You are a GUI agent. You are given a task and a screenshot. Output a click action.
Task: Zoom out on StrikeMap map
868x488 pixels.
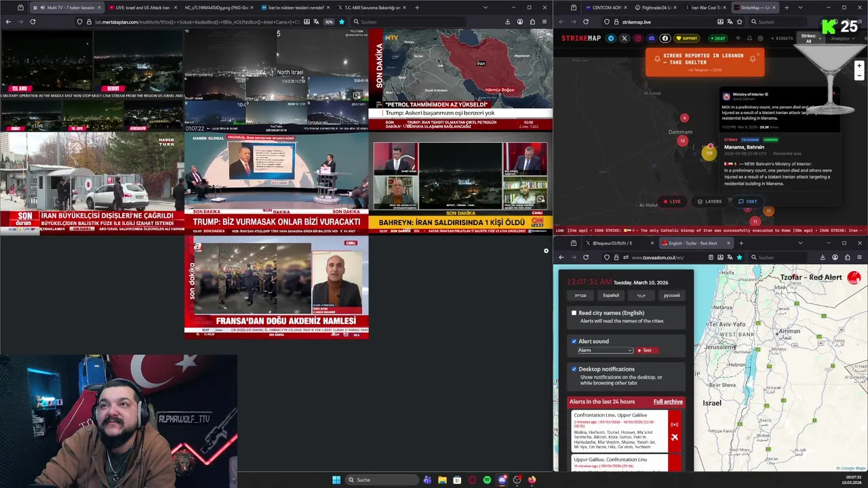pyautogui.click(x=859, y=77)
